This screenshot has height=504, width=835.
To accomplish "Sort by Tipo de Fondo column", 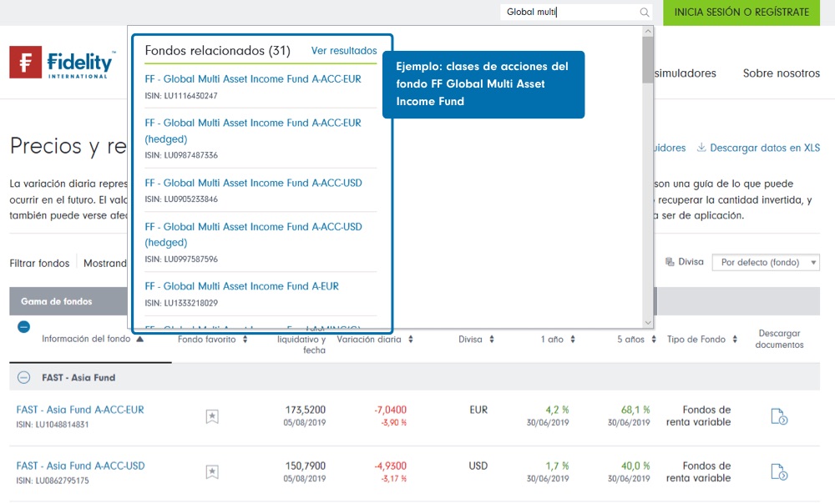I will coord(734,339).
